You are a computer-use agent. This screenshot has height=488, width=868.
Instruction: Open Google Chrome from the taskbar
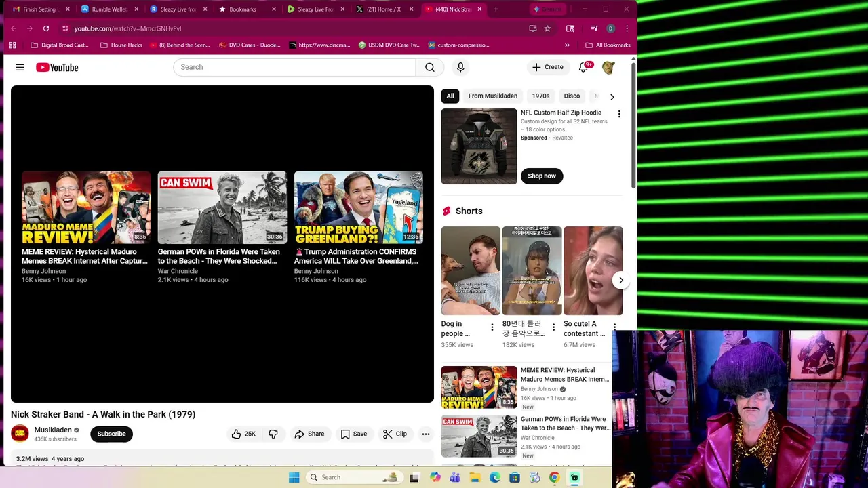pyautogui.click(x=554, y=477)
